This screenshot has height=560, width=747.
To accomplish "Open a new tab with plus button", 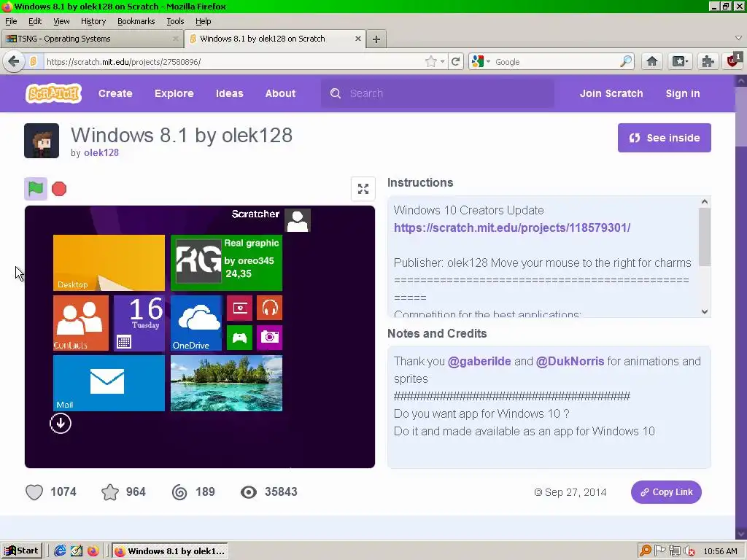I will point(376,39).
